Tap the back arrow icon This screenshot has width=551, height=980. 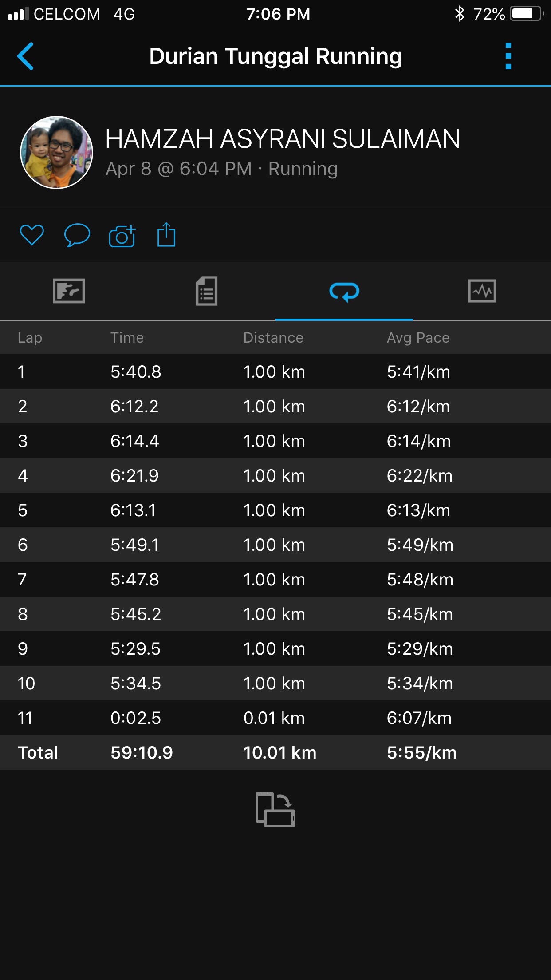[x=25, y=56]
